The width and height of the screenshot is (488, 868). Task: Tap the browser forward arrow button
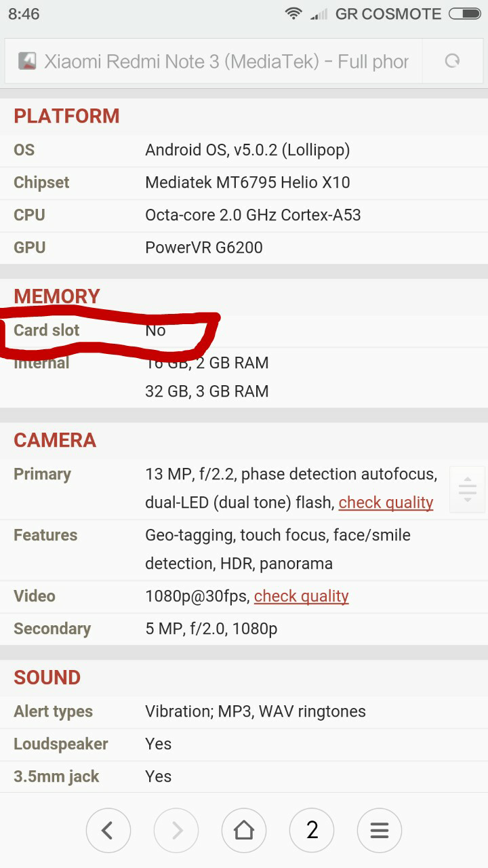pyautogui.click(x=176, y=830)
